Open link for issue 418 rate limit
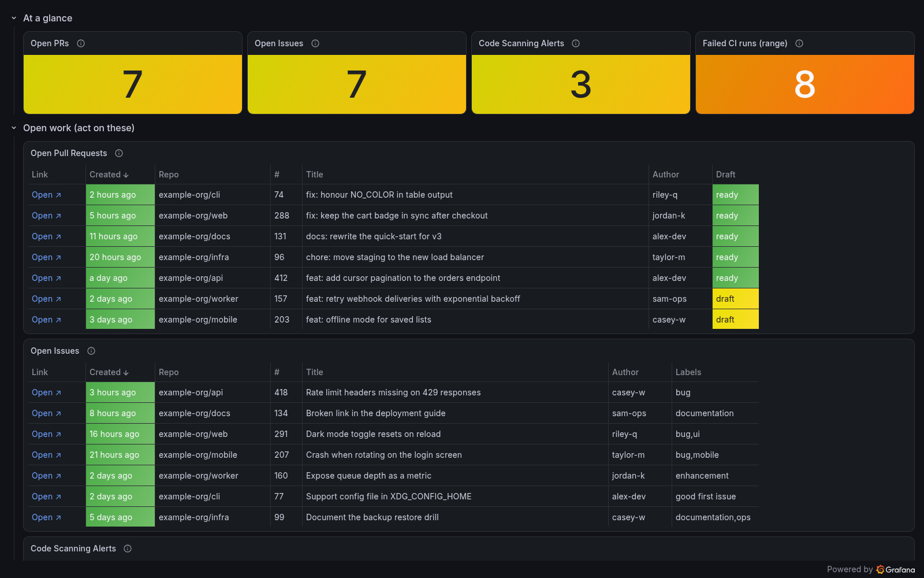Screen dimensions: 924x578 click(46, 392)
